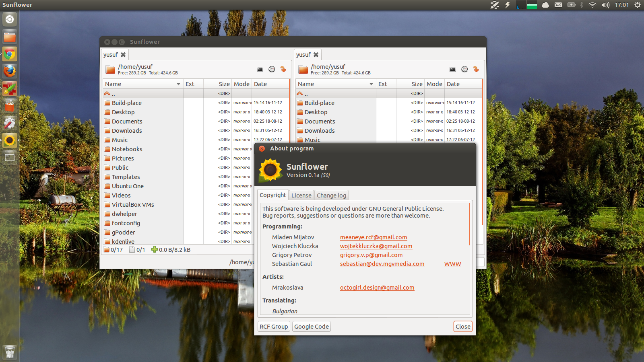This screenshot has width=644, height=362.
Task: Open the Wi-Fi network indicator
Action: (592, 5)
